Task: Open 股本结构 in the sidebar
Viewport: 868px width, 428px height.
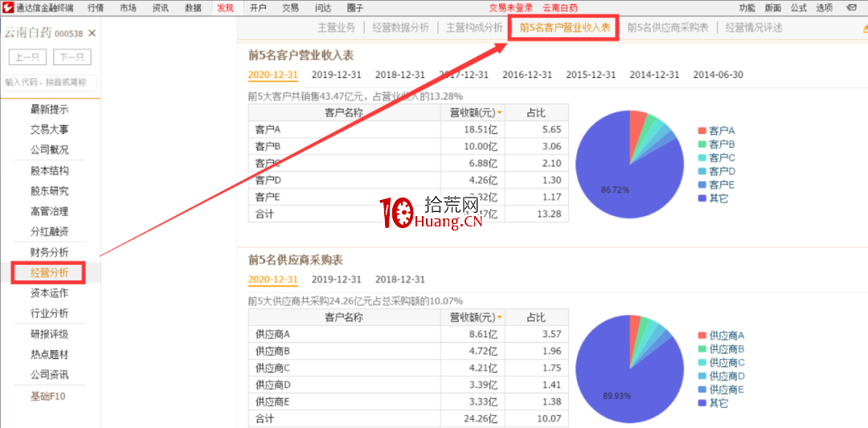Action: [x=50, y=171]
